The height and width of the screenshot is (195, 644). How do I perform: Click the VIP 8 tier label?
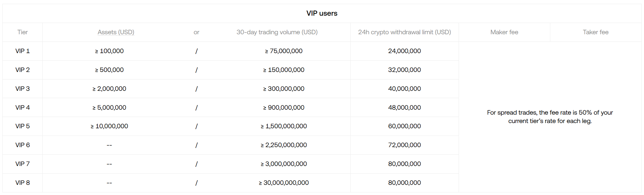[x=22, y=183]
